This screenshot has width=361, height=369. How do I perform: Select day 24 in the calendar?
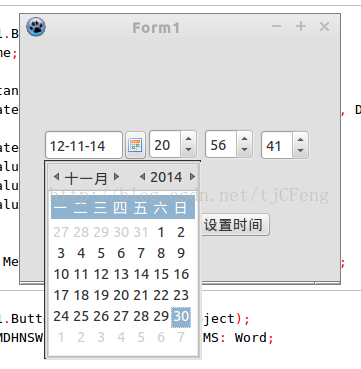(61, 316)
